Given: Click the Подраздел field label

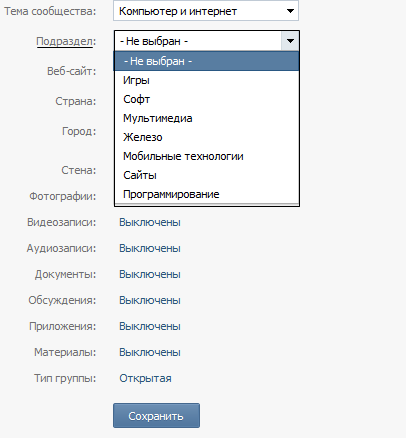Looking at the screenshot, I should coord(66,41).
